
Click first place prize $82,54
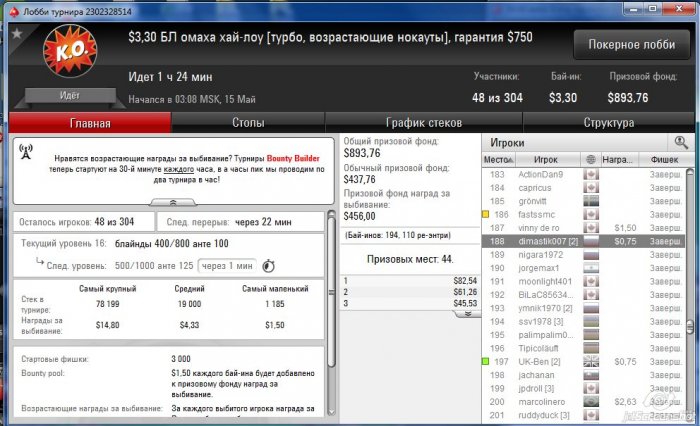(x=465, y=281)
